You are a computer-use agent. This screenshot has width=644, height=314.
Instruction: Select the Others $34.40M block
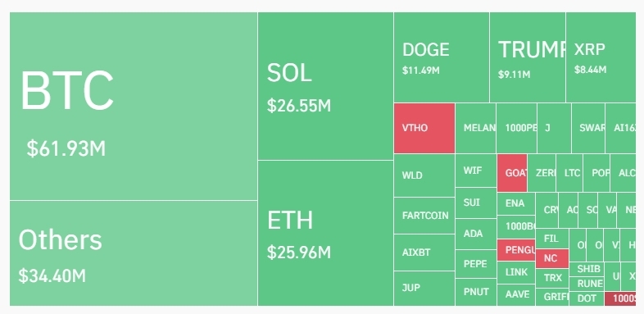click(x=134, y=253)
